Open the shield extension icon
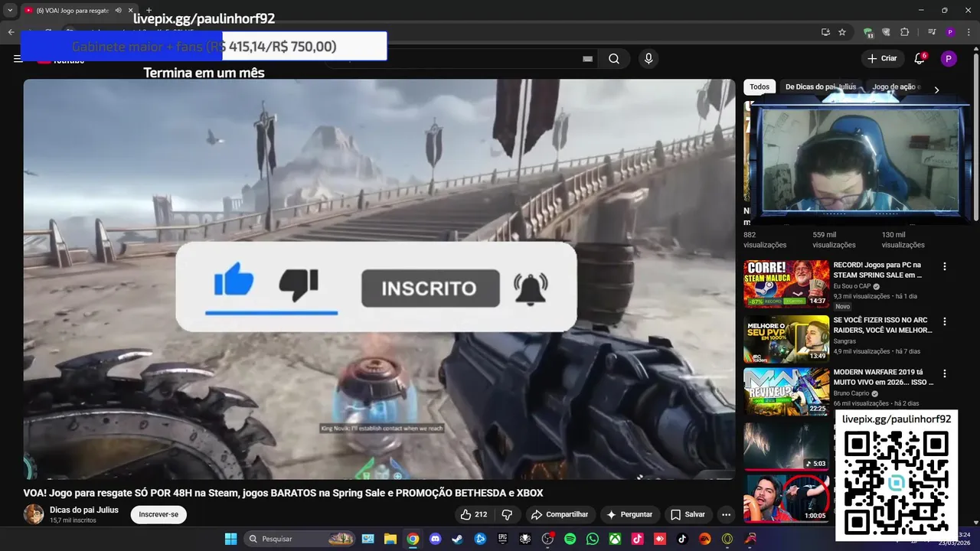The height and width of the screenshot is (551, 980). (886, 32)
